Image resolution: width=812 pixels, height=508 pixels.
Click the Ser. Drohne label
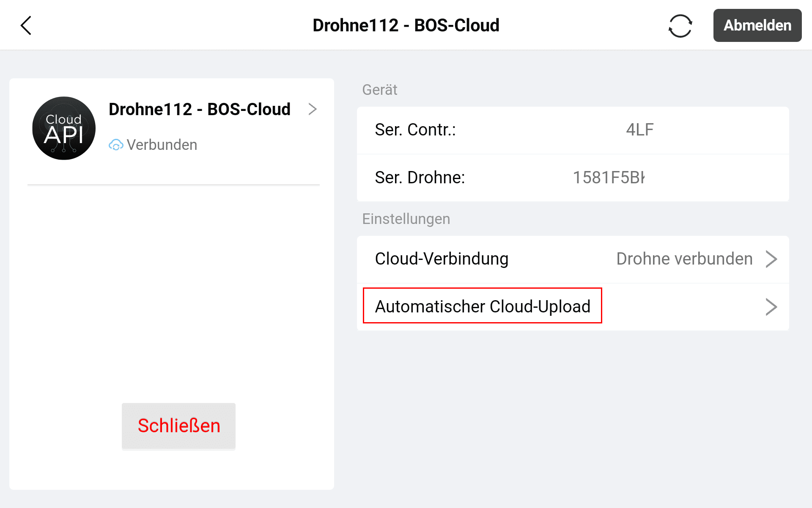[x=420, y=177]
